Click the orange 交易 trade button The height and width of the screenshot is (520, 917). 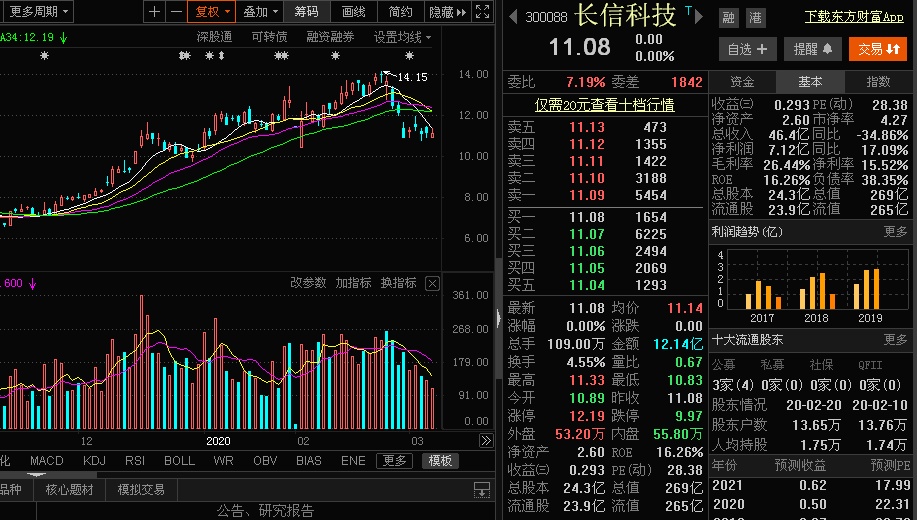878,49
